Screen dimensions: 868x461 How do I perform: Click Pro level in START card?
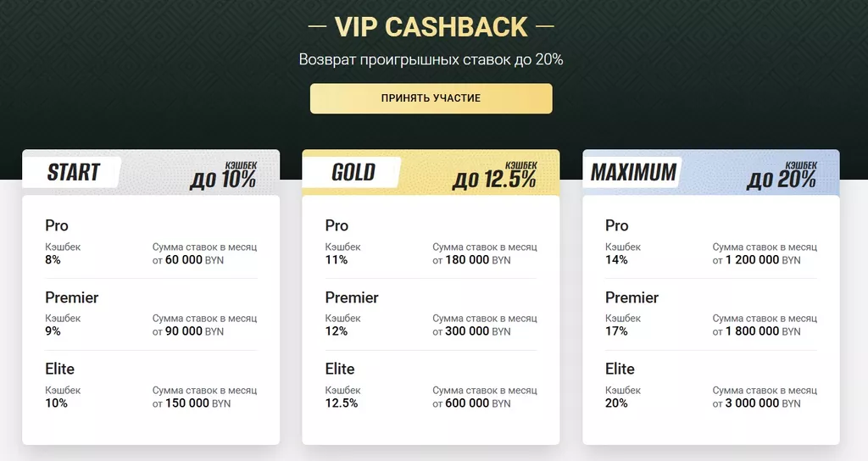[57, 225]
